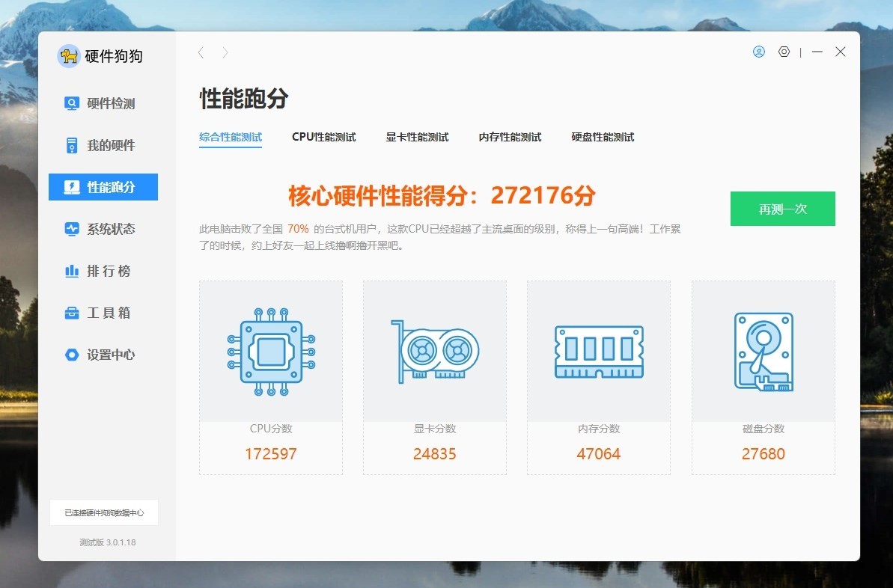The image size is (893, 588).
Task: Click the RAM stick icon above 内存分数
Action: 598,352
